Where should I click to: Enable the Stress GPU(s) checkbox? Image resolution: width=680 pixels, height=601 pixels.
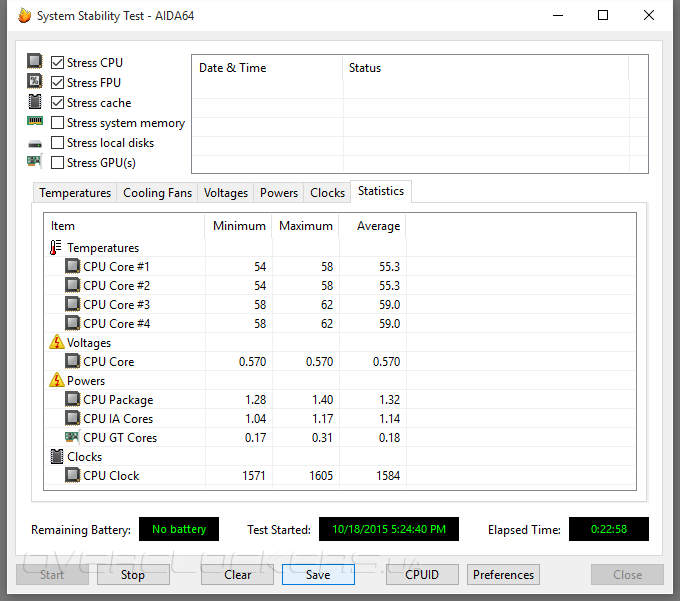[x=57, y=163]
